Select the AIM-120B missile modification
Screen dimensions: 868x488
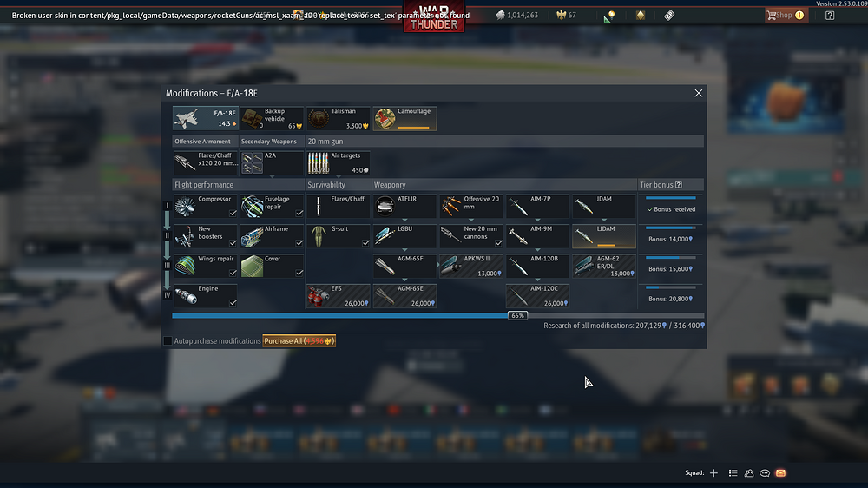coord(537,266)
